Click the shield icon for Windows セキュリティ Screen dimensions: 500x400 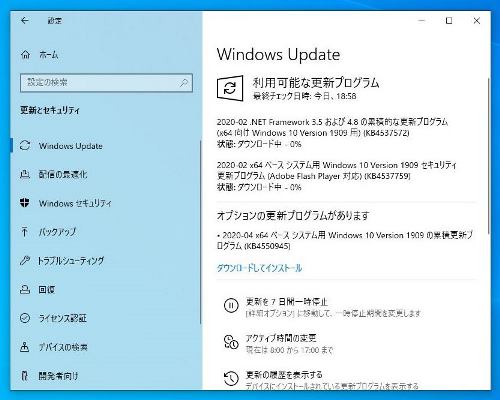tap(25, 202)
